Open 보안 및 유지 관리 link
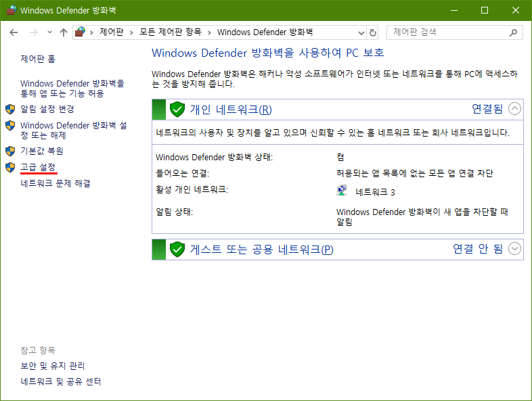This screenshot has height=401, width=532. [53, 366]
